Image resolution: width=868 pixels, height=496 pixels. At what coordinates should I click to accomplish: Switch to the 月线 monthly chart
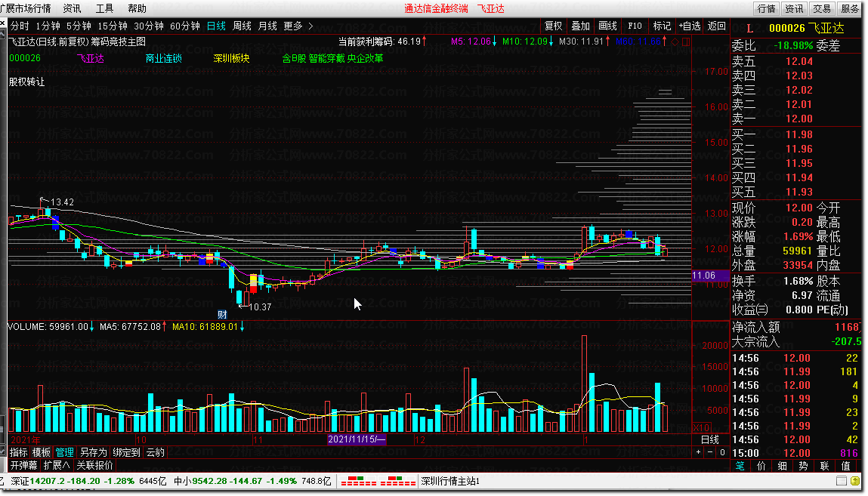(267, 26)
